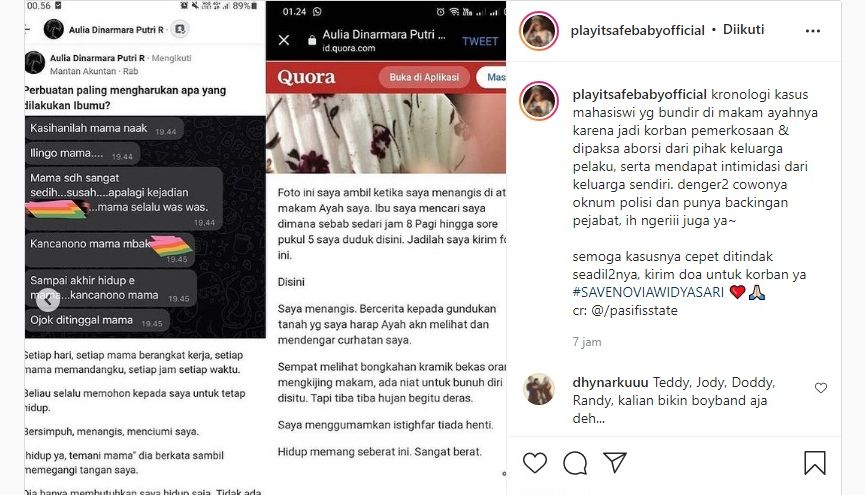Tap the TWEET button
This screenshot has width=865, height=495.
click(480, 41)
